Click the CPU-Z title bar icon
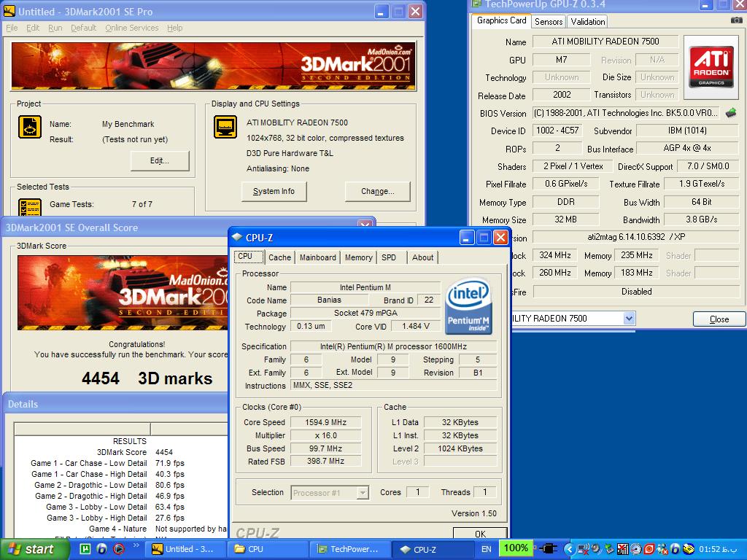The height and width of the screenshot is (560, 747). pyautogui.click(x=237, y=237)
